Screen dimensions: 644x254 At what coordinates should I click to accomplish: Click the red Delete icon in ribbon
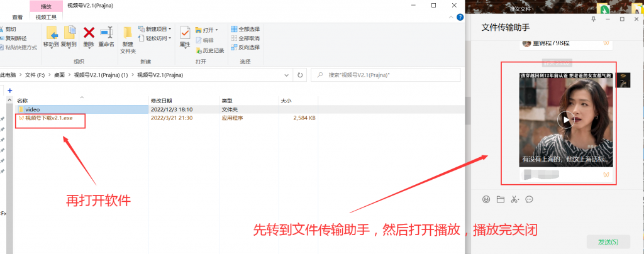89,33
